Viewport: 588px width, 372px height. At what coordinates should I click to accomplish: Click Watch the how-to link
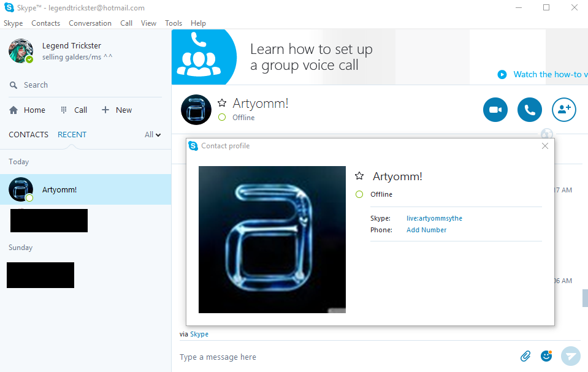click(551, 74)
